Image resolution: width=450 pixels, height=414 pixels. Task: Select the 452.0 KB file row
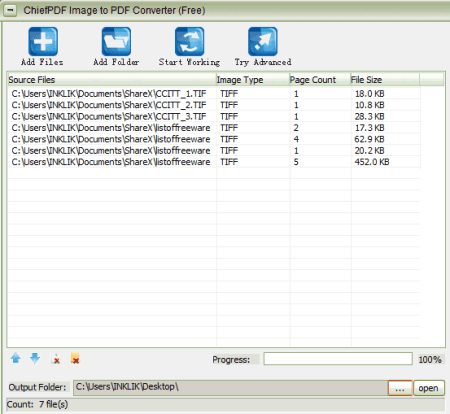click(x=214, y=162)
